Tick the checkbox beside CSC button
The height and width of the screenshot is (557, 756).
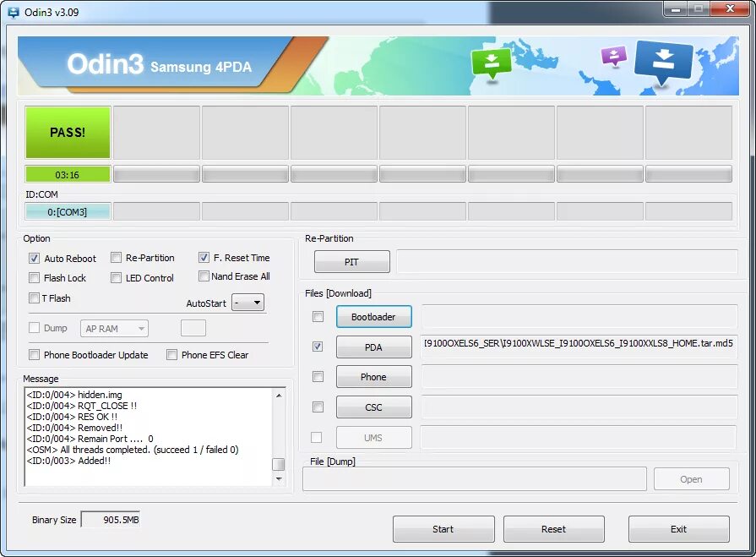click(318, 407)
